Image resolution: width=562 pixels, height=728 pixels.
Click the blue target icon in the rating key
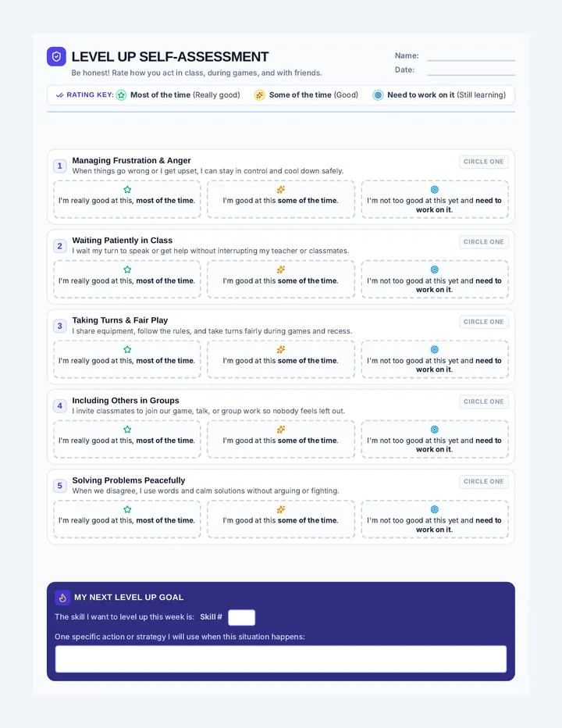click(378, 95)
